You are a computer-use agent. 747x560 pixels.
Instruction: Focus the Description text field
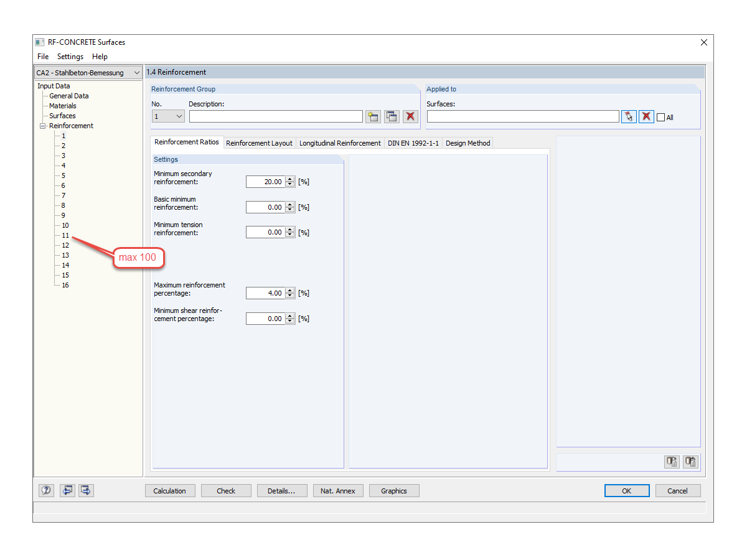276,116
